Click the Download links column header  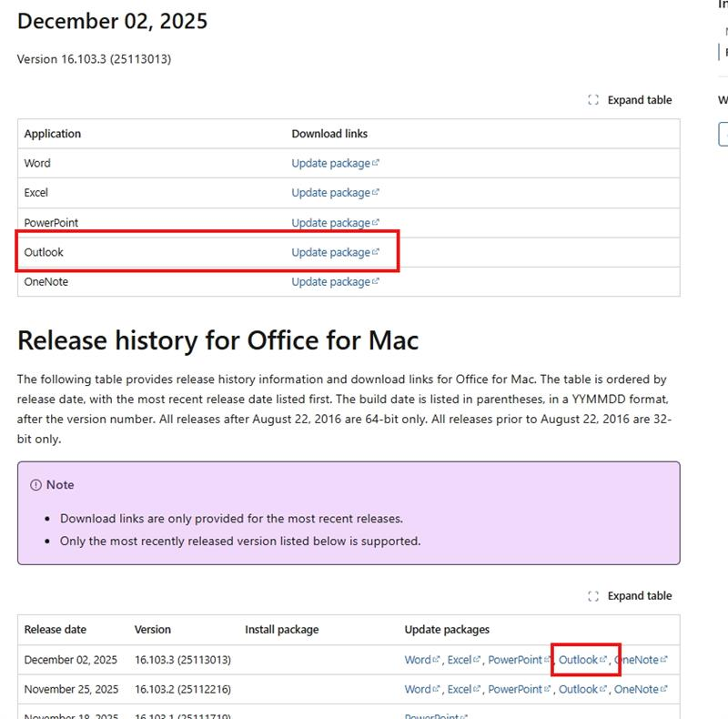tap(329, 134)
